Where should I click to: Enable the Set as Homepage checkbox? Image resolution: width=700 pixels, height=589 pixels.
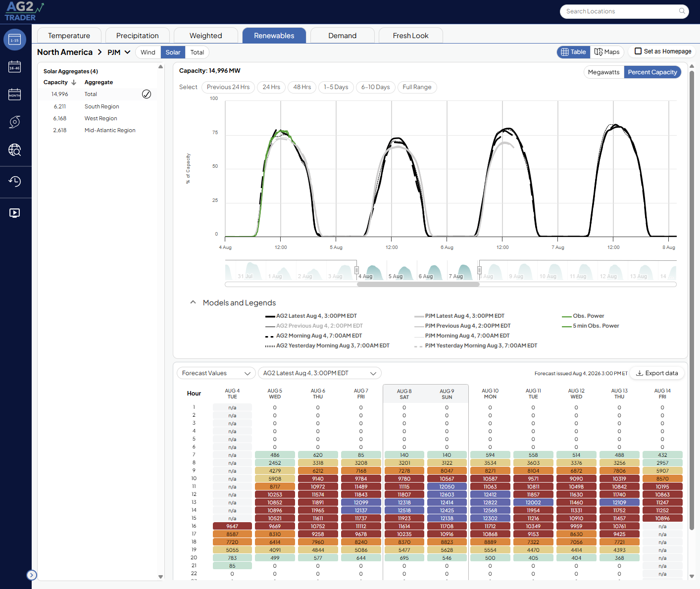(638, 51)
